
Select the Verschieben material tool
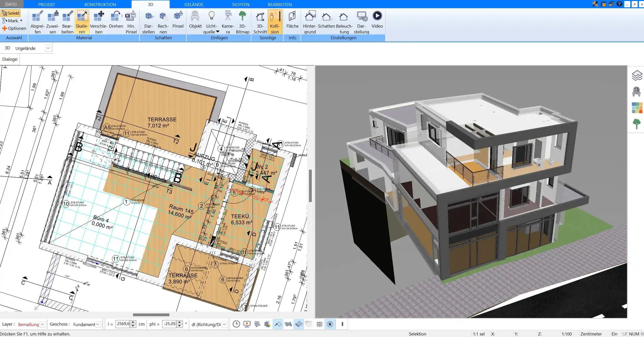click(99, 22)
